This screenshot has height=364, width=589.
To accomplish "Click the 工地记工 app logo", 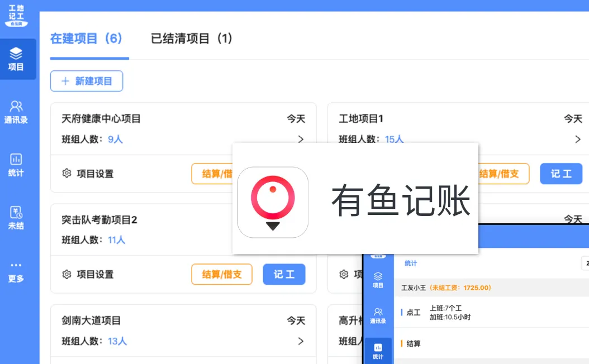I will (16, 16).
